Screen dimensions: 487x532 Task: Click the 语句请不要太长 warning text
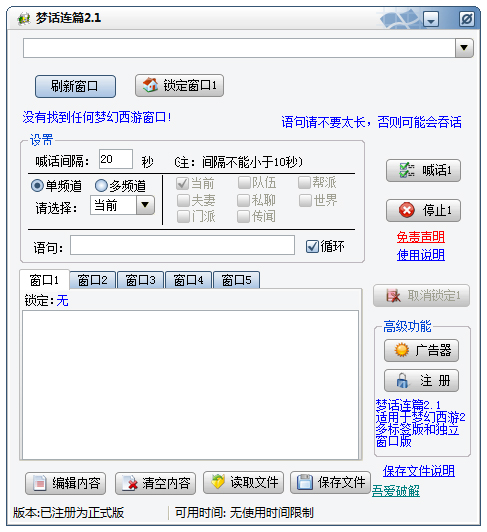point(371,122)
